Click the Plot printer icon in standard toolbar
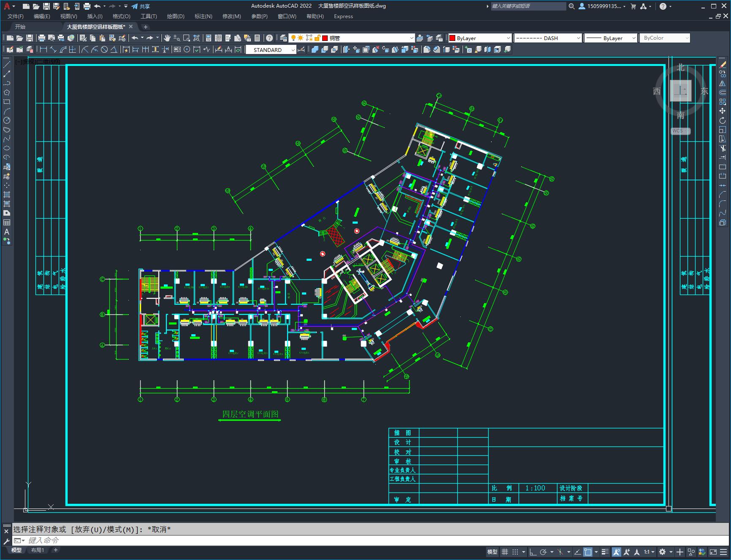The width and height of the screenshot is (731, 560). tap(42, 38)
